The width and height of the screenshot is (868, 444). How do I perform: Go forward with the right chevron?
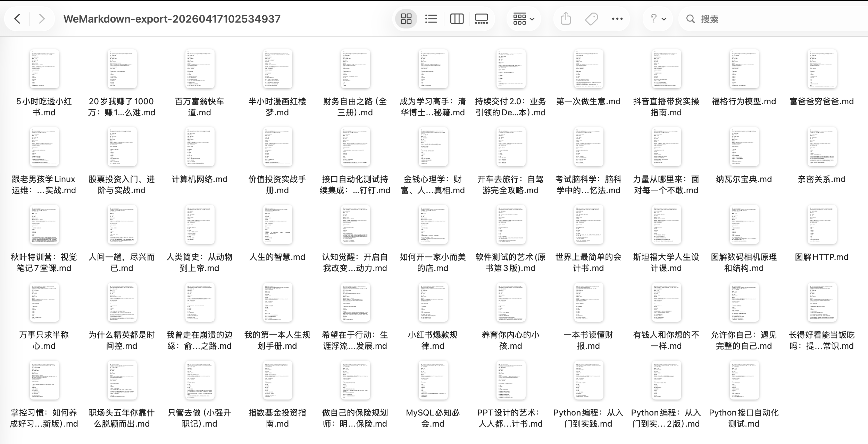point(42,19)
